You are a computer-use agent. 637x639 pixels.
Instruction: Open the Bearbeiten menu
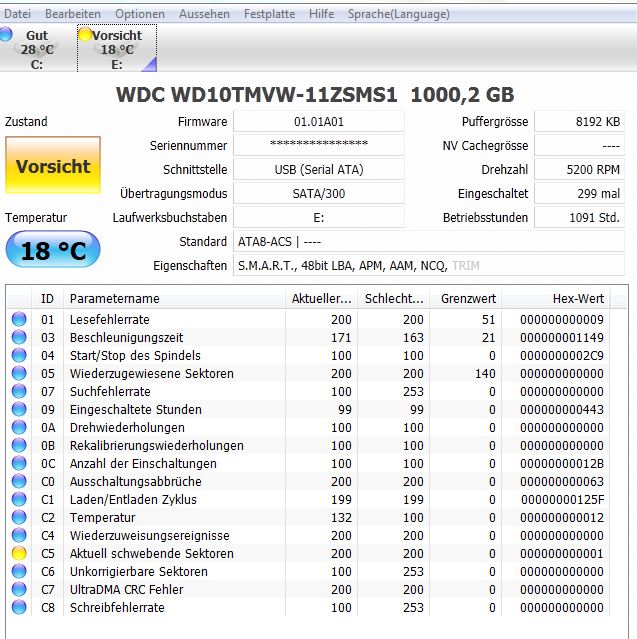(73, 14)
